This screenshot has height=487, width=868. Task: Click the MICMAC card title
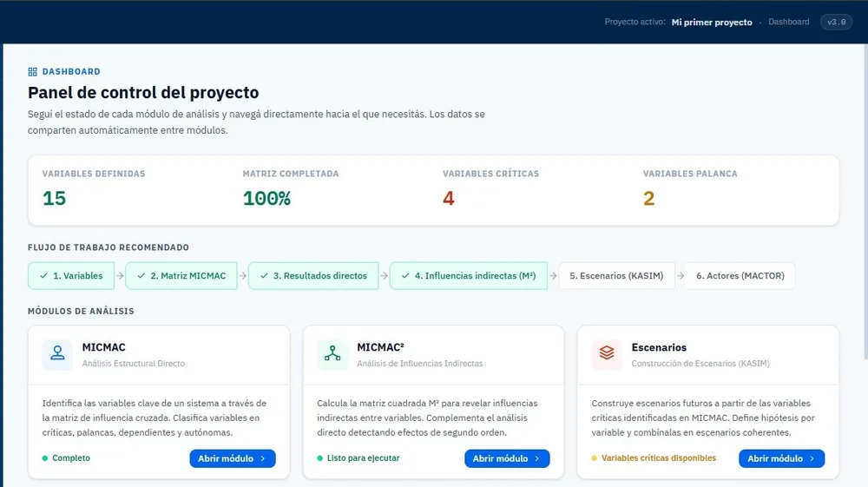pyautogui.click(x=104, y=347)
